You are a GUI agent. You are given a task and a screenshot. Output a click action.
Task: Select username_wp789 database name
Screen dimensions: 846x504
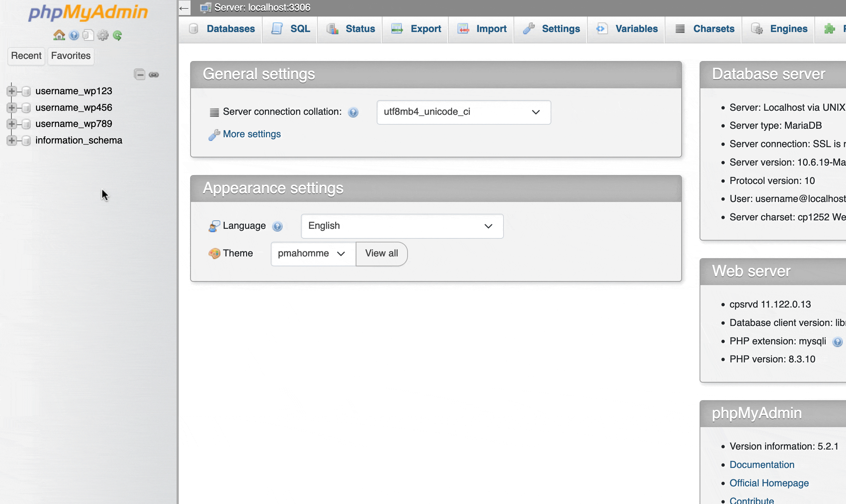pyautogui.click(x=74, y=124)
